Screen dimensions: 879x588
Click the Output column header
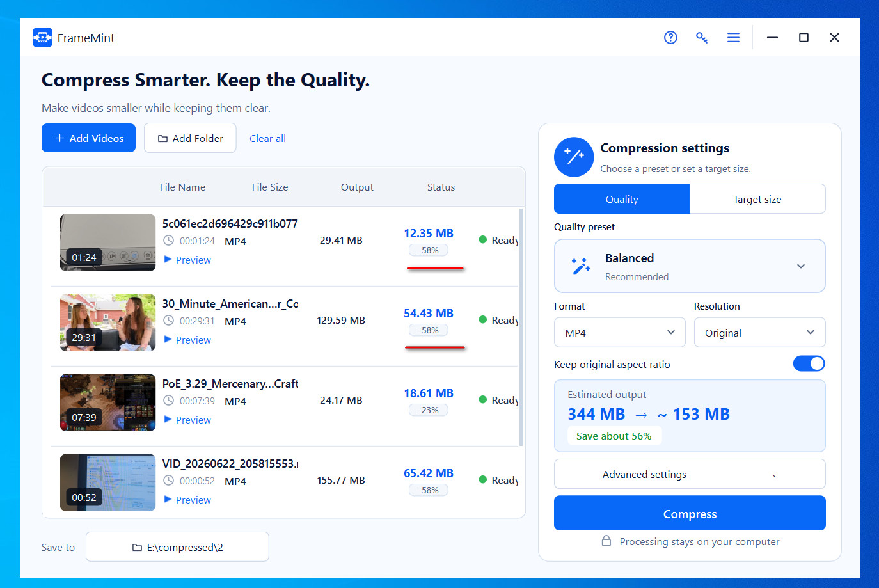coord(357,187)
